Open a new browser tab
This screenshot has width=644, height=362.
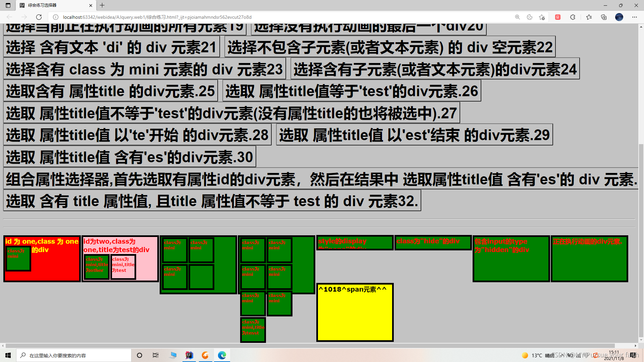pos(102,5)
